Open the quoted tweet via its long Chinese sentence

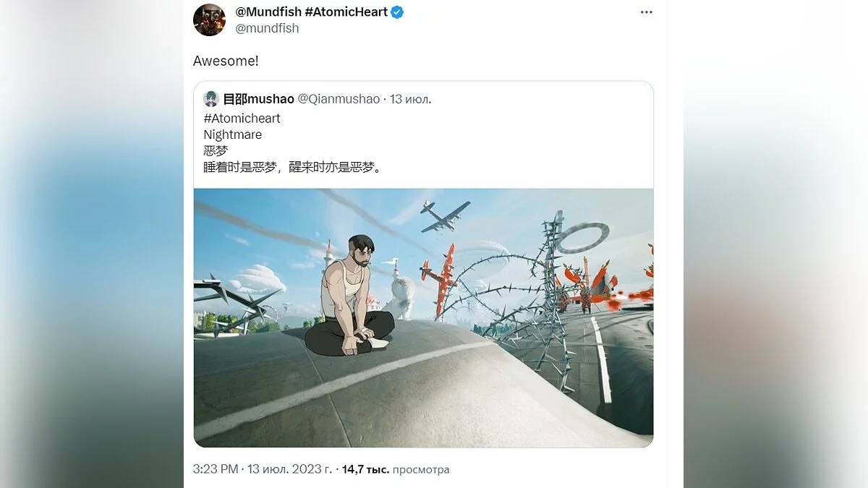[292, 167]
